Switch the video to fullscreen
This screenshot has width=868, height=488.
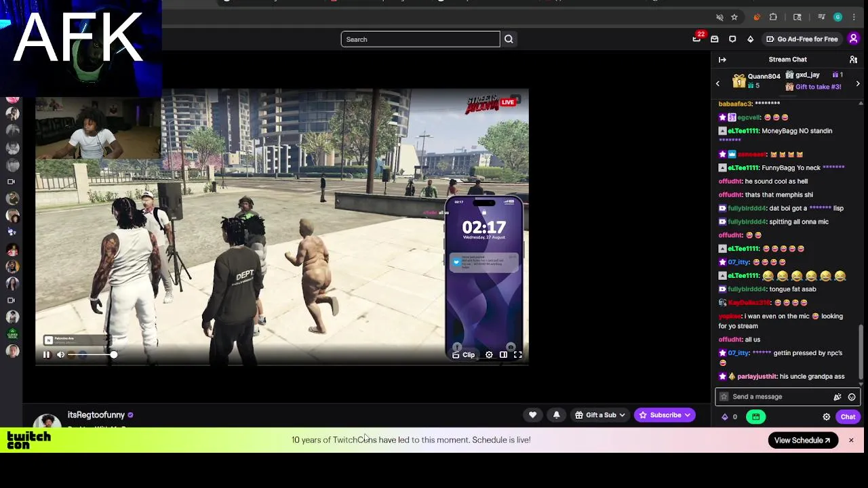[x=517, y=354]
